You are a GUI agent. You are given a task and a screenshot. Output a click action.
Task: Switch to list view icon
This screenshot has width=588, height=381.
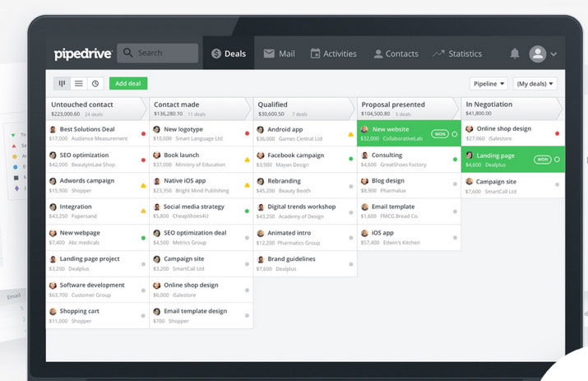pyautogui.click(x=78, y=83)
